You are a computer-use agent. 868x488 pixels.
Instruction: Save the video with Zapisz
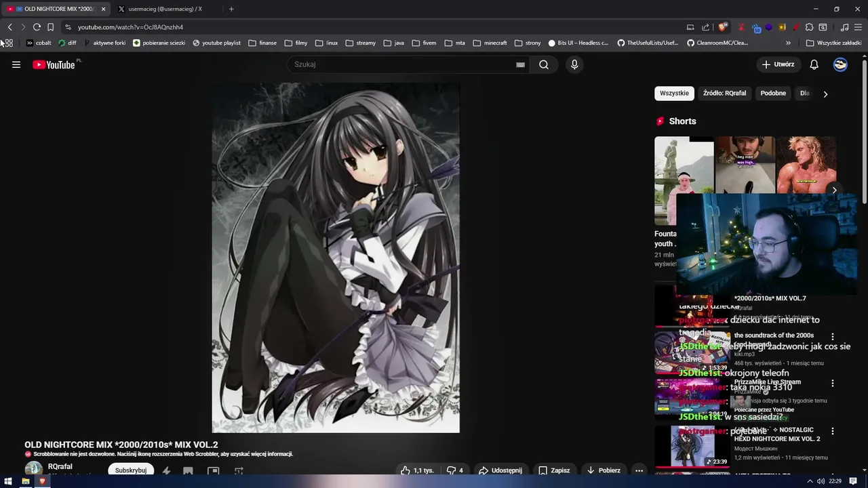click(554, 470)
